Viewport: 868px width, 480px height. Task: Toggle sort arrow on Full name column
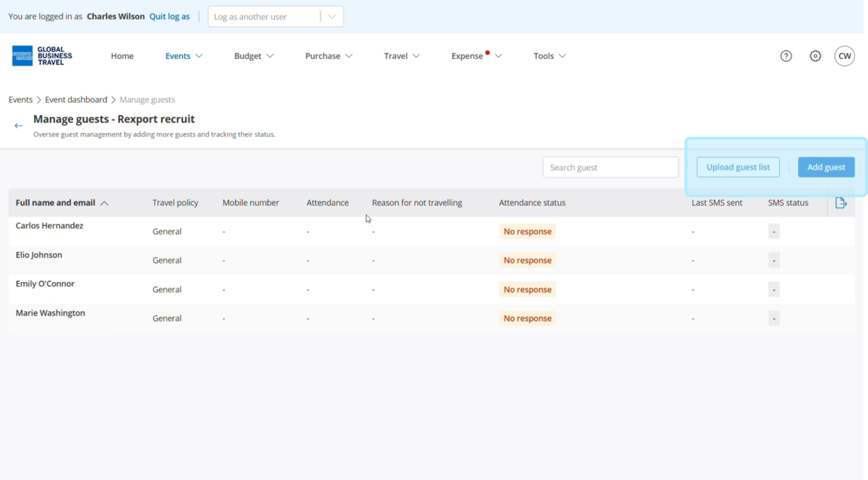coord(104,203)
